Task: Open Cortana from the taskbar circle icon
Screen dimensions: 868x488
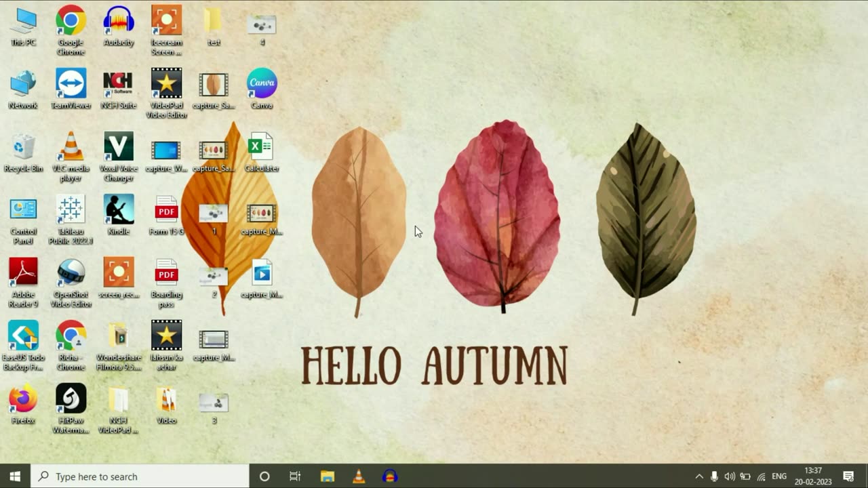Action: pos(264,476)
